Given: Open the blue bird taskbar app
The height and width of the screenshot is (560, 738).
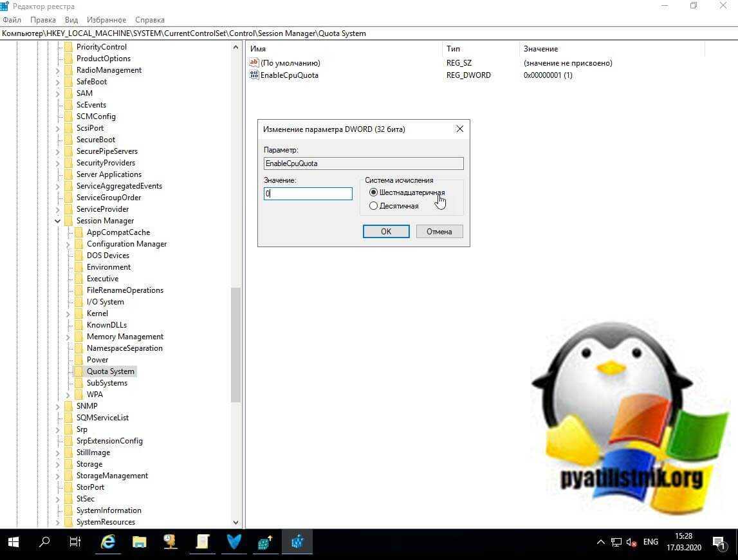Looking at the screenshot, I should 234,542.
